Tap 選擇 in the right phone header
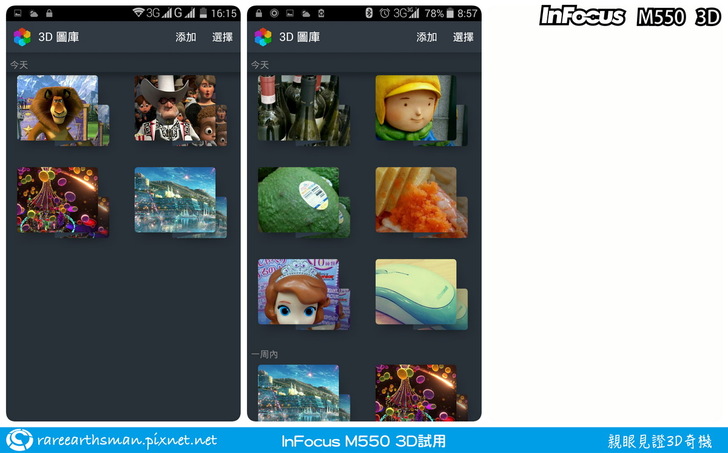This screenshot has height=453, width=728. (x=463, y=37)
